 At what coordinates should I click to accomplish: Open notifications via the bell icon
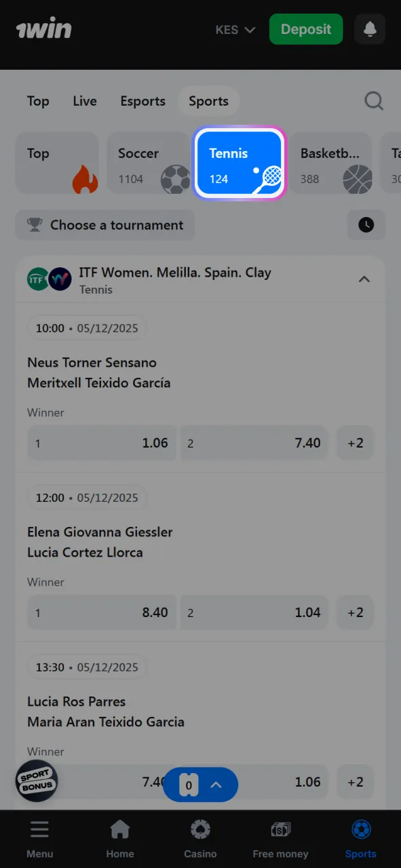point(370,29)
